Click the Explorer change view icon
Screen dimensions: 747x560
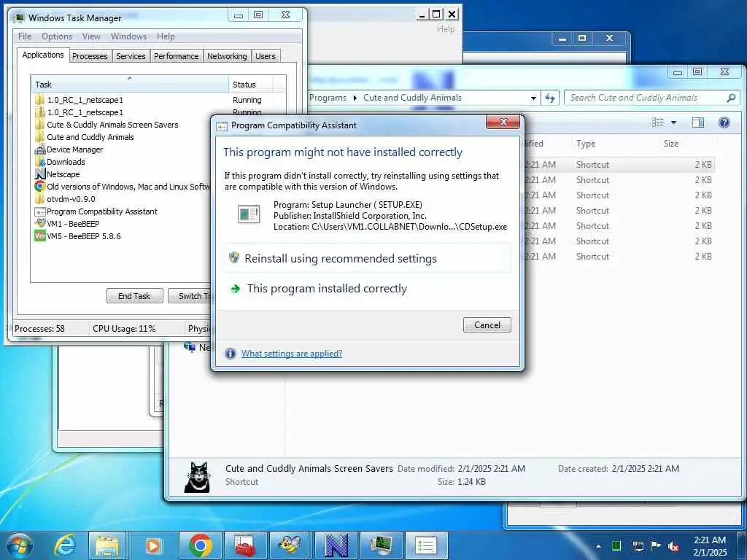[x=658, y=122]
